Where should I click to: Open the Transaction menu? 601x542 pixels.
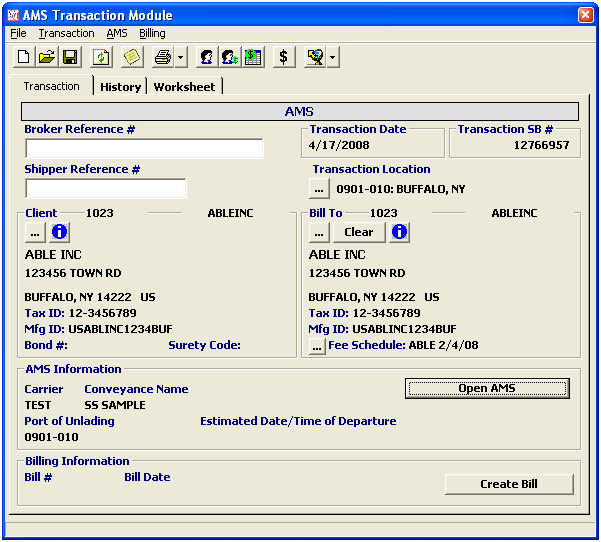(66, 33)
